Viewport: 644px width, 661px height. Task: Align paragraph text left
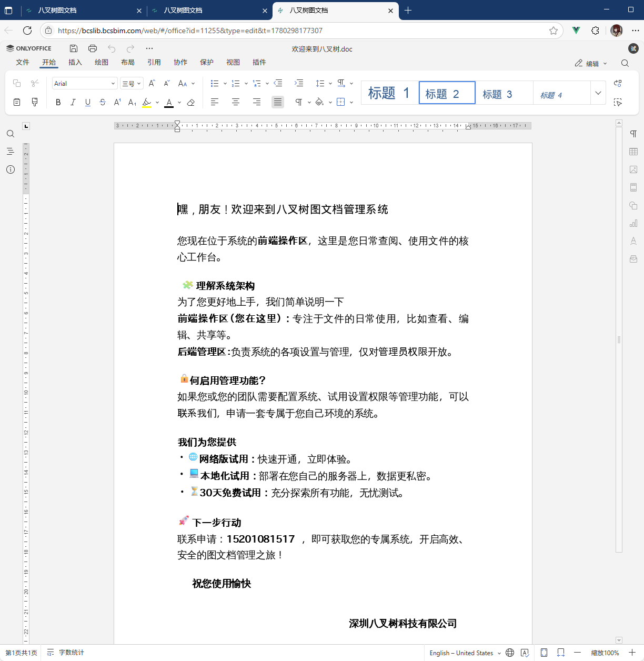click(x=215, y=102)
